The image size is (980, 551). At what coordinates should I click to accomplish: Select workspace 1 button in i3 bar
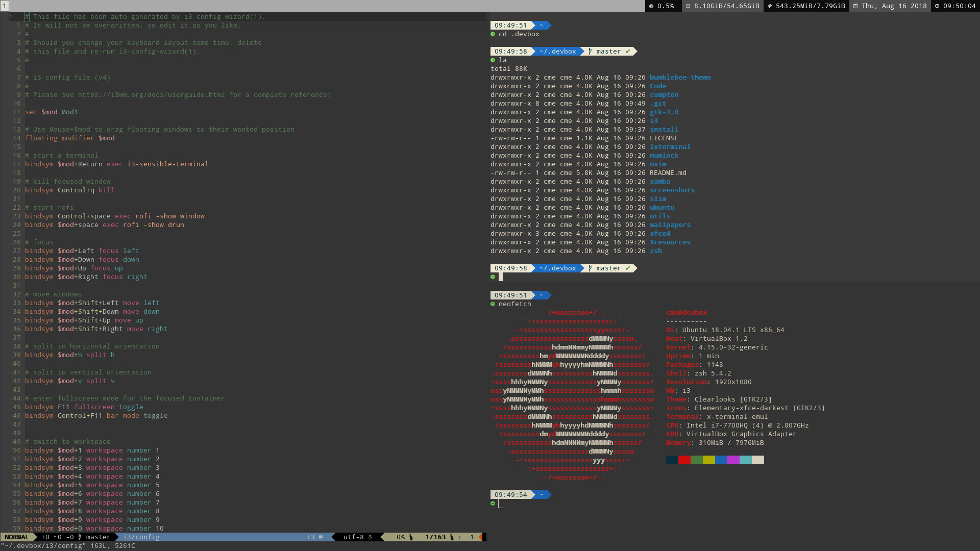[x=4, y=6]
